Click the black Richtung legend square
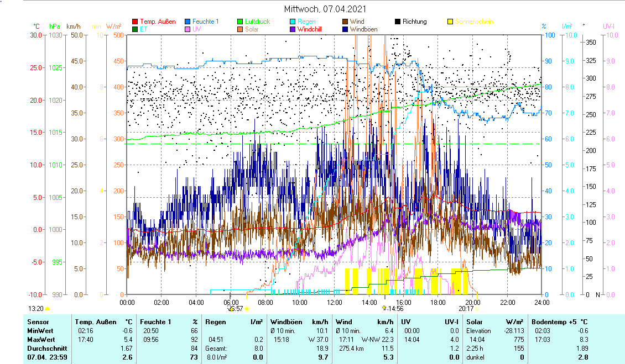 pos(398,22)
